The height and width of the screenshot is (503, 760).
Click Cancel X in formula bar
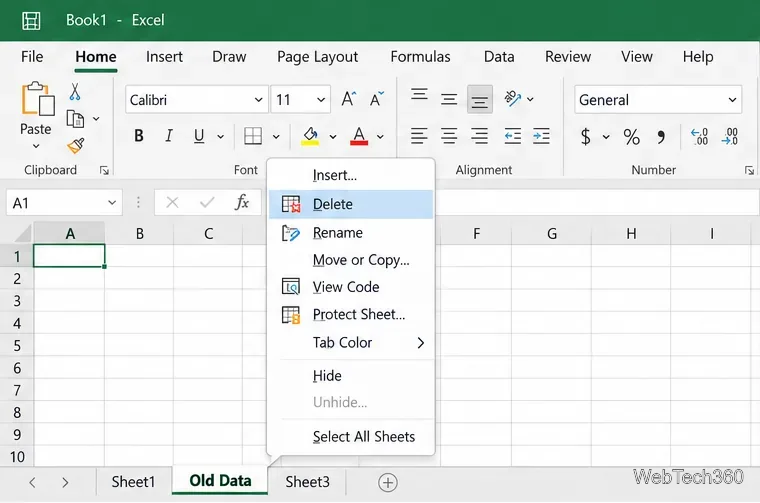(x=172, y=202)
